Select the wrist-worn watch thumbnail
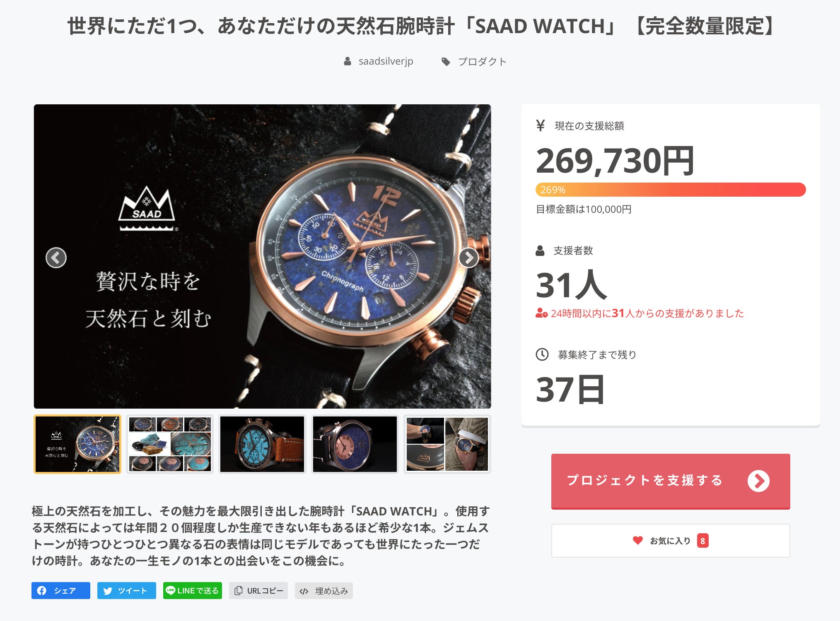This screenshot has width=840, height=621. tap(447, 444)
